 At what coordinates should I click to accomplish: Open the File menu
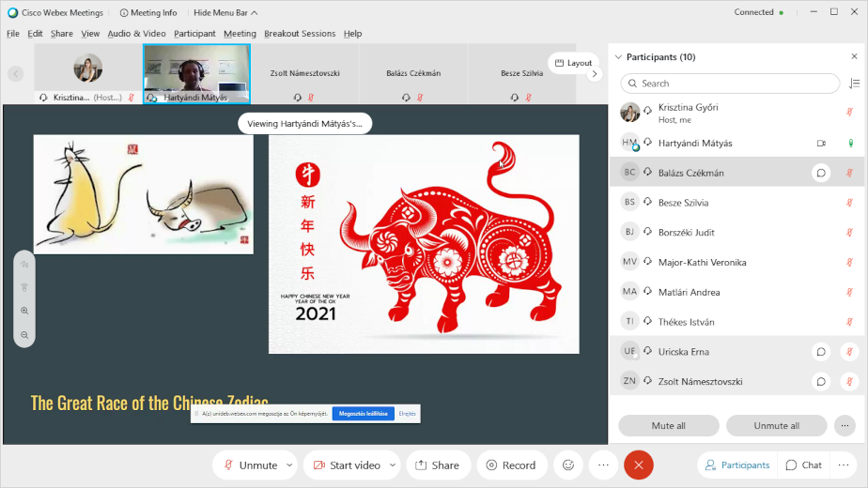[x=13, y=34]
